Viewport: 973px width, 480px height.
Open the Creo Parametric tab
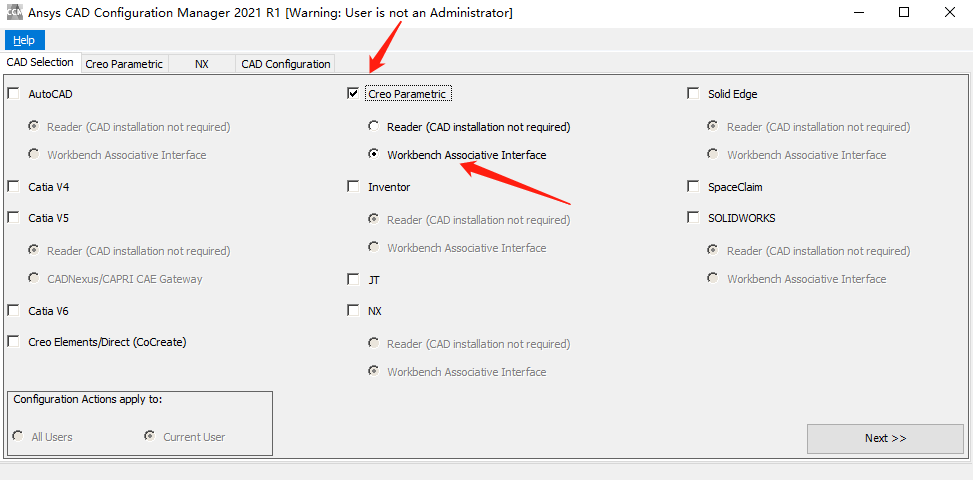coord(124,64)
